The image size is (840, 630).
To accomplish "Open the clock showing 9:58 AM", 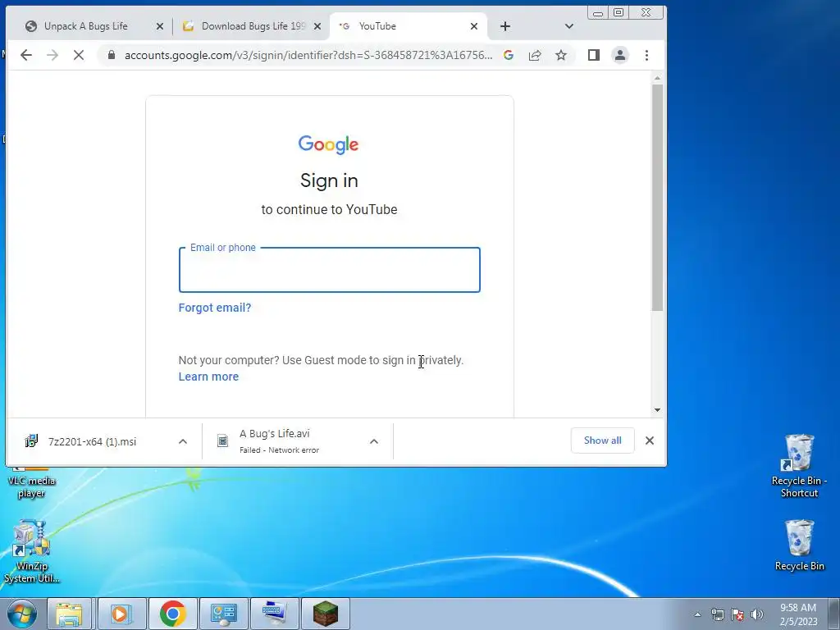I will pos(798,614).
